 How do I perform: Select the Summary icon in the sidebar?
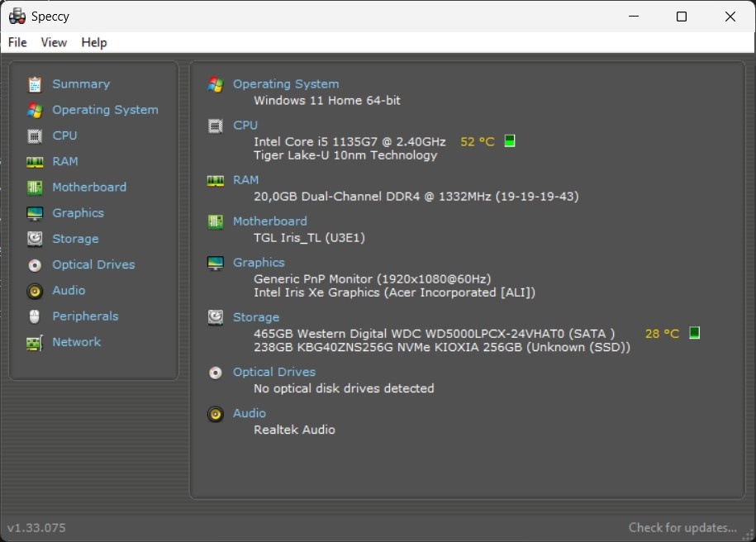tap(34, 83)
